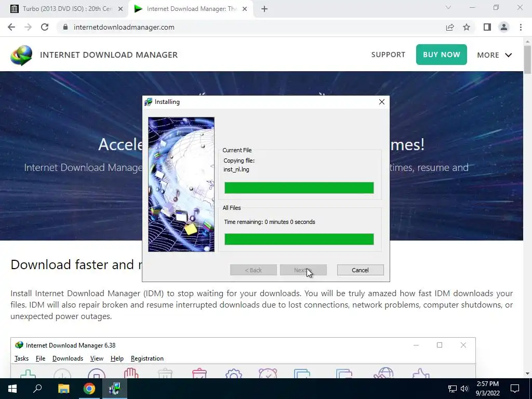
Task: Close the Turbo 2013 DVD ISO tab
Action: coord(120,9)
